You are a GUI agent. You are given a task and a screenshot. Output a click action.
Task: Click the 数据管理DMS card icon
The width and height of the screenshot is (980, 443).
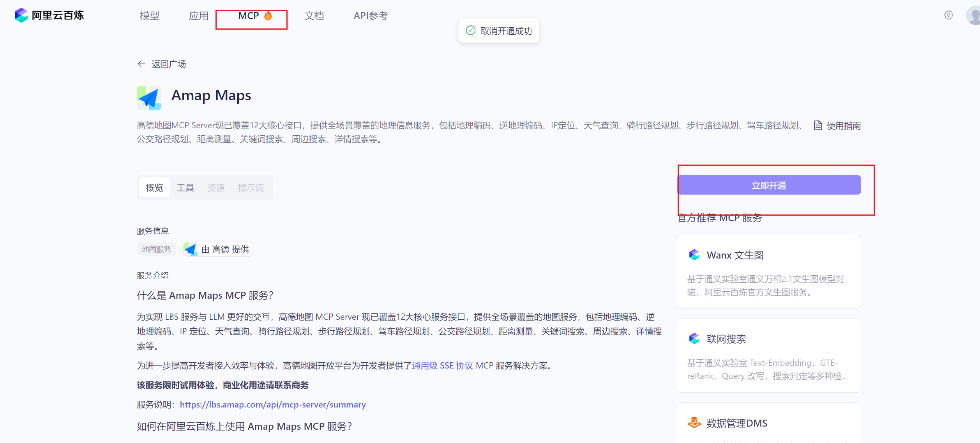pos(694,422)
